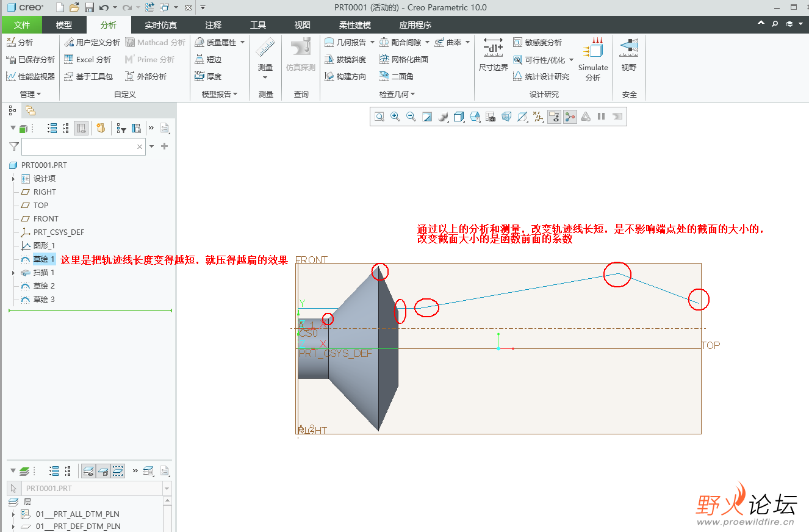The width and height of the screenshot is (809, 532).
Task: Open Mass Properties analysis
Action: click(216, 42)
